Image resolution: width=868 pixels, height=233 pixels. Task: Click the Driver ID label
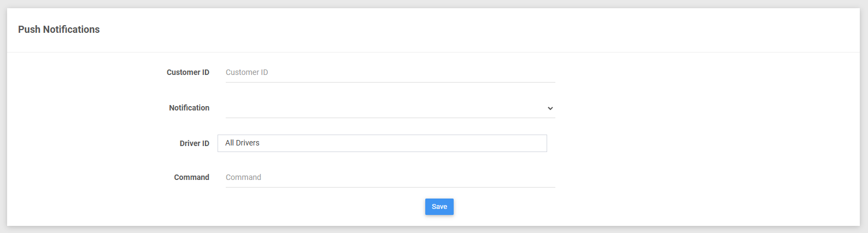[195, 143]
